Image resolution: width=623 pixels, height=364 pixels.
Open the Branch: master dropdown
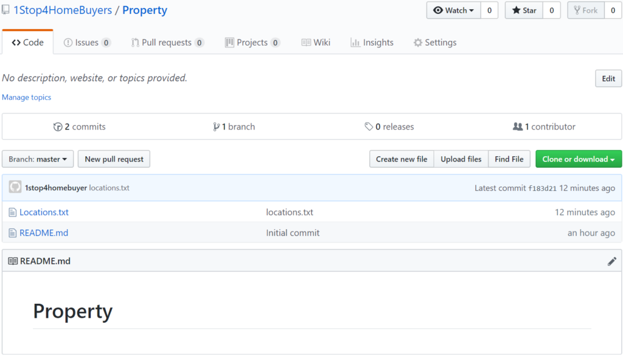tap(38, 159)
